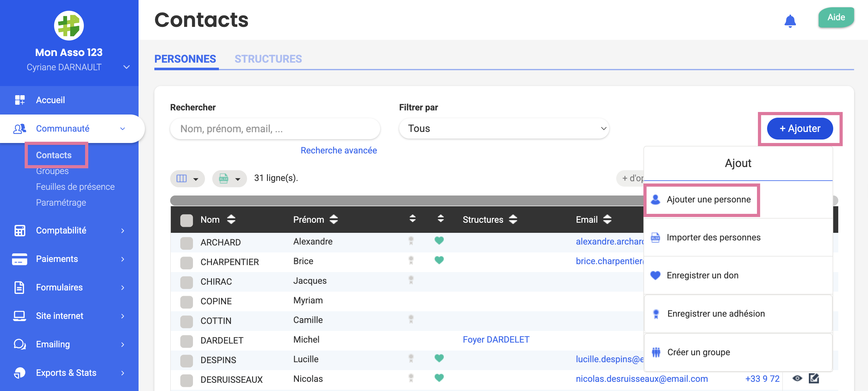Screen dimensions: 868x391
Task: Select the DARDELET Michel row checkbox
Action: [186, 341]
